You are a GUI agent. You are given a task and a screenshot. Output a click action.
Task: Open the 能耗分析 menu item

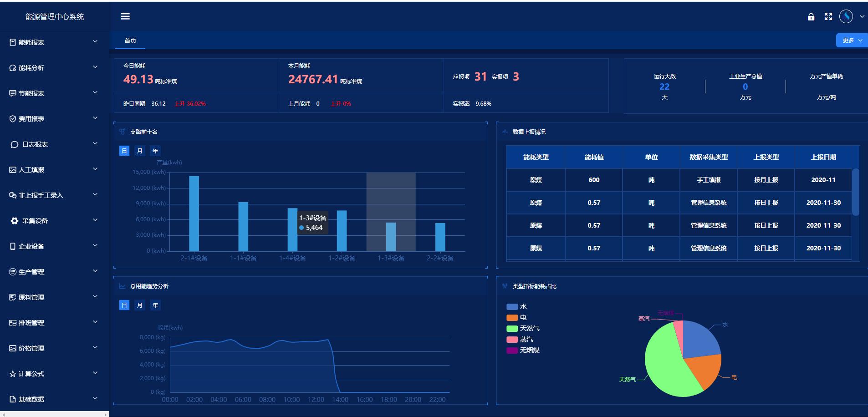(x=31, y=68)
